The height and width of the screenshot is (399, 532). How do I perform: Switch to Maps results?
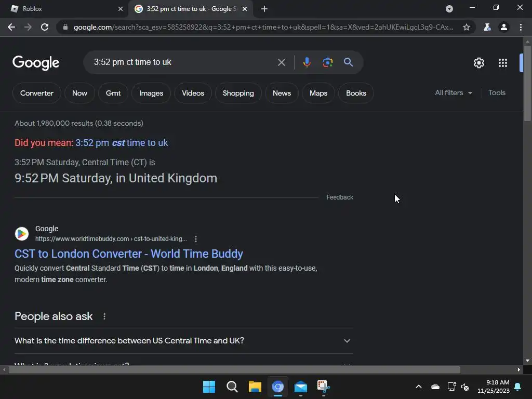coord(318,93)
